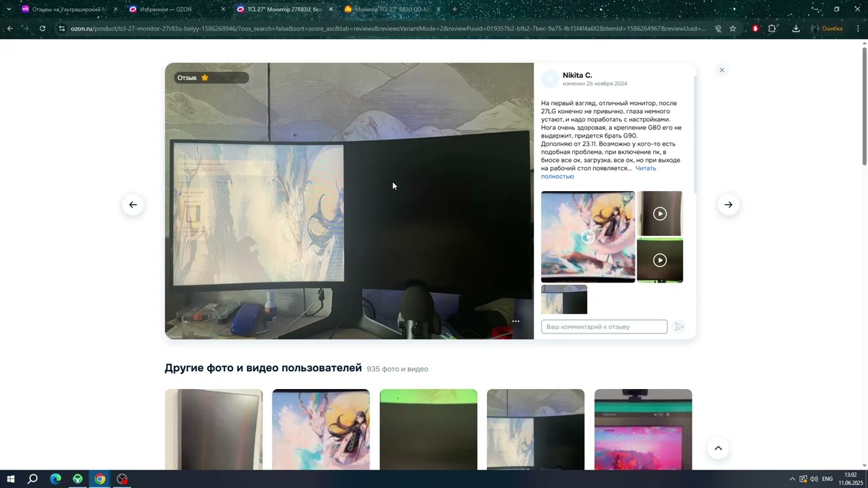Open the fourth gallery photo of split monitor

pyautogui.click(x=536, y=430)
